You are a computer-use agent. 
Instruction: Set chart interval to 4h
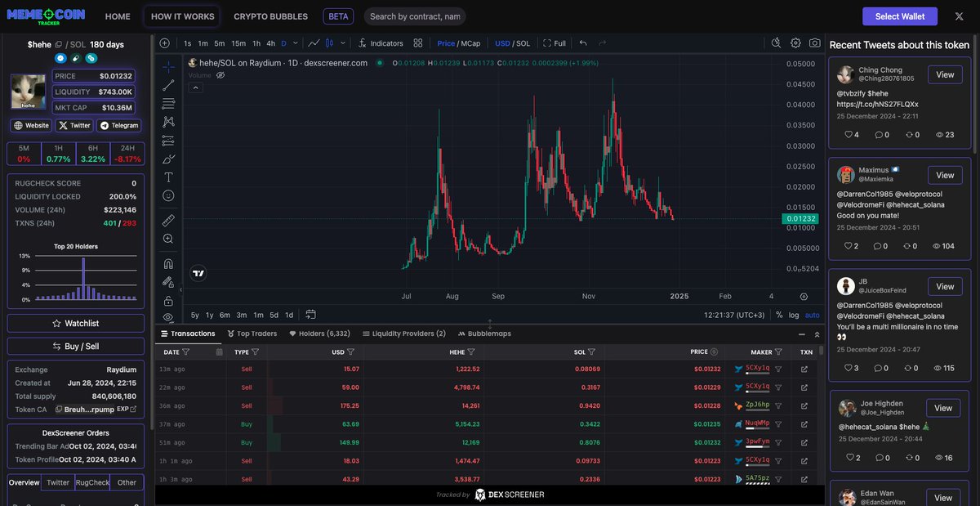click(x=271, y=43)
